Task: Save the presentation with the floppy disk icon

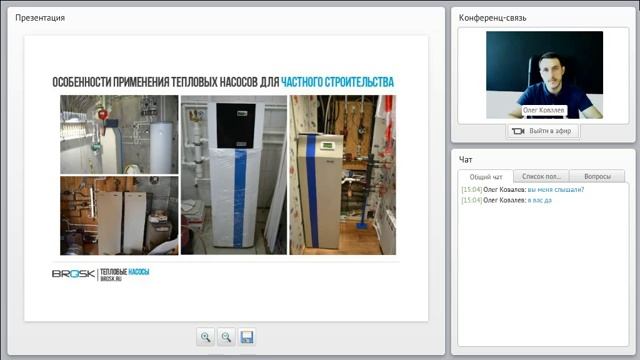Action: [247, 337]
